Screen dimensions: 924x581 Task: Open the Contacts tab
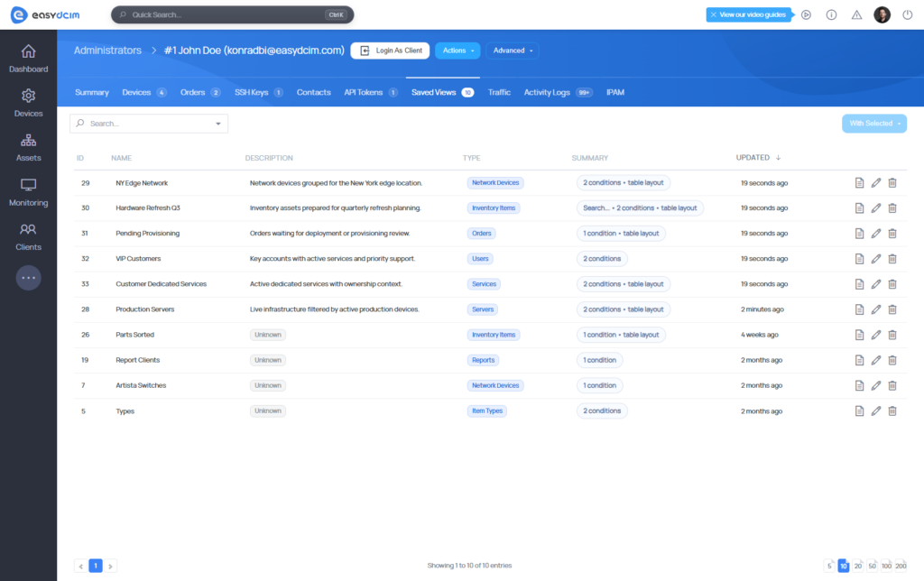[313, 93]
